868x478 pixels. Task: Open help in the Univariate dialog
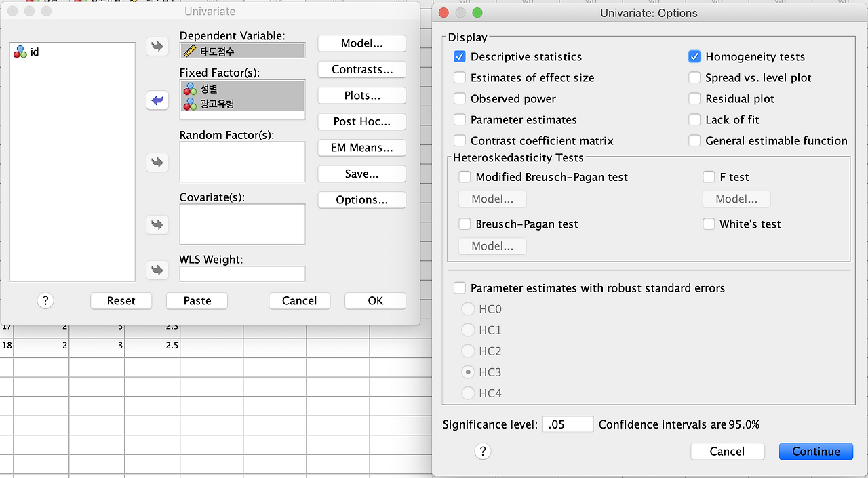click(x=45, y=300)
